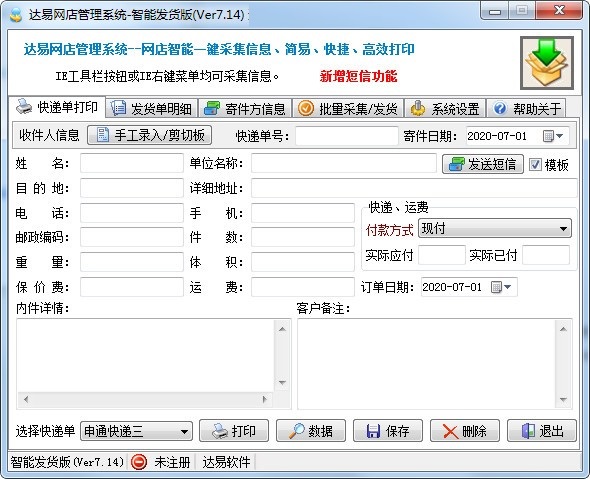Click inside the 内件详情 text area

[x=145, y=356]
